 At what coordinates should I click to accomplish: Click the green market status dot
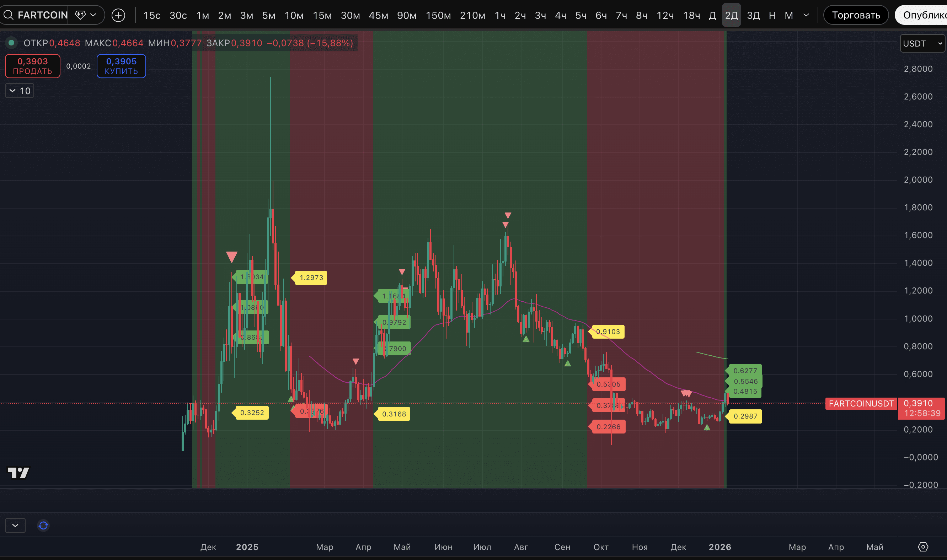tap(11, 43)
